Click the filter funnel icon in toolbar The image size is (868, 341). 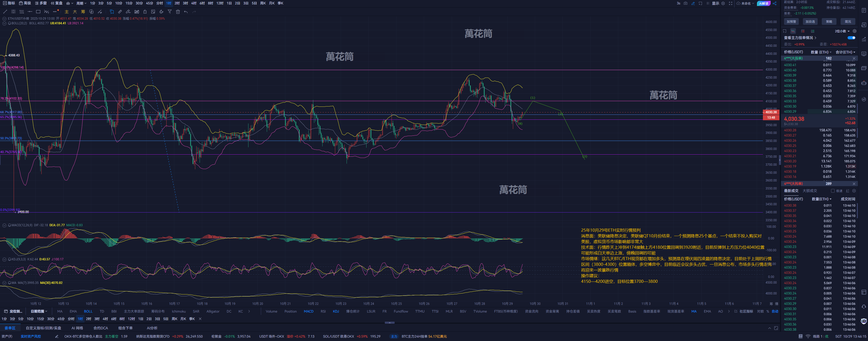(169, 12)
